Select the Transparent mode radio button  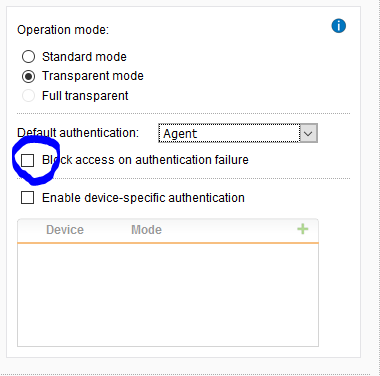click(x=28, y=76)
